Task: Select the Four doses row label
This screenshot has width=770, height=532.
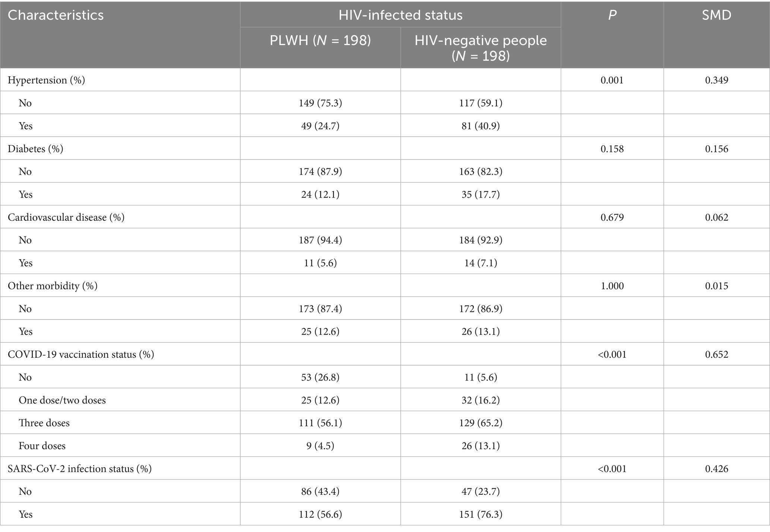Action: (x=42, y=446)
